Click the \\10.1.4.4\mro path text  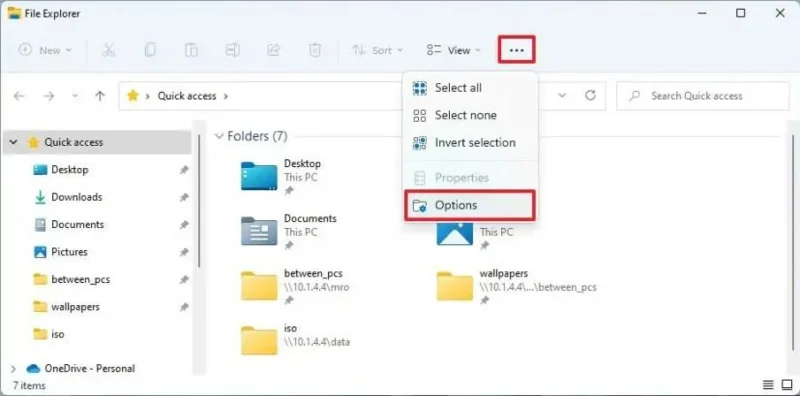[317, 287]
